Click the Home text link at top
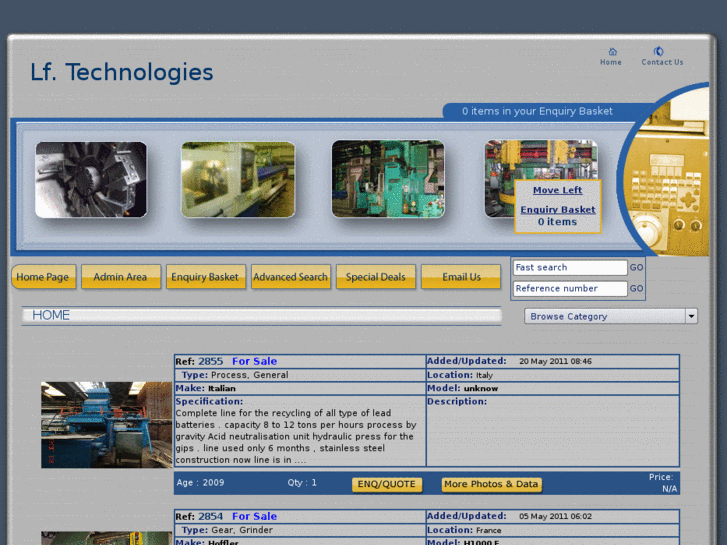This screenshot has height=545, width=727. [x=611, y=62]
